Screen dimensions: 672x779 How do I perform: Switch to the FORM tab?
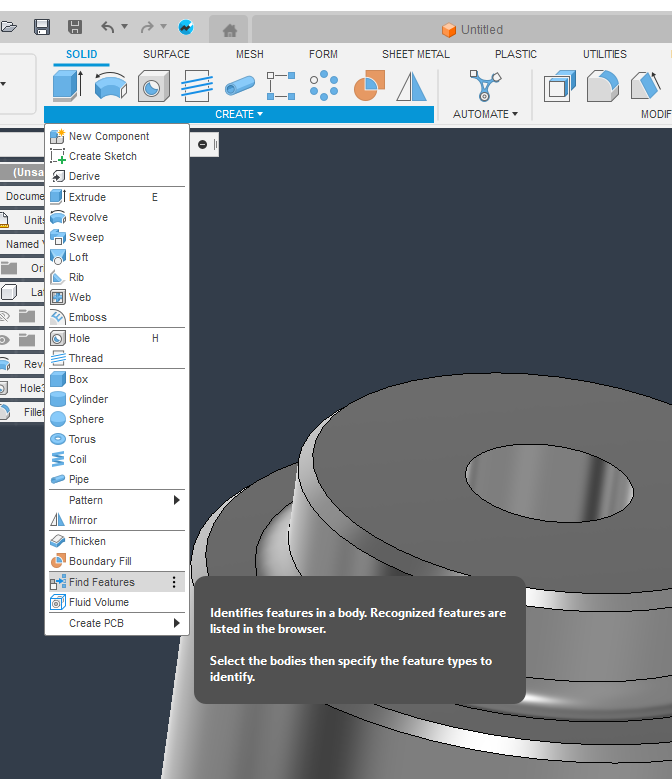coord(323,54)
